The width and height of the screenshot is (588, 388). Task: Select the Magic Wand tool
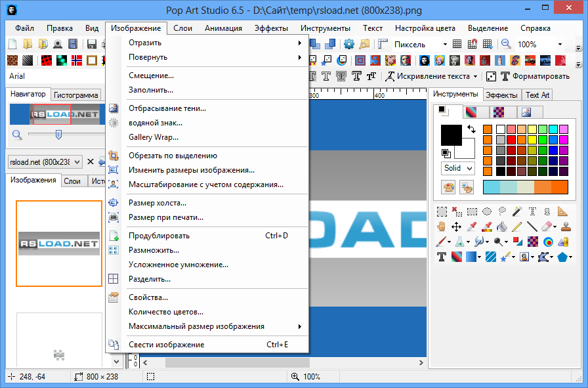pos(517,211)
